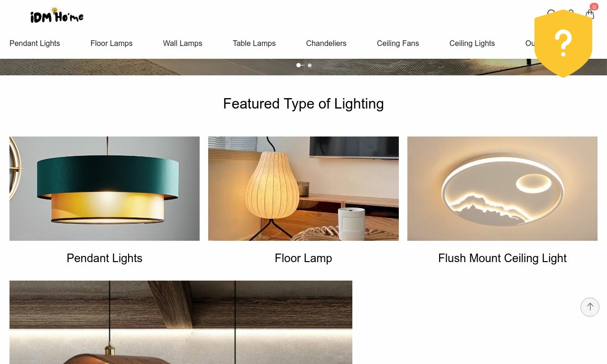Select the second carousel slide dot
The height and width of the screenshot is (364, 607).
[x=310, y=65]
